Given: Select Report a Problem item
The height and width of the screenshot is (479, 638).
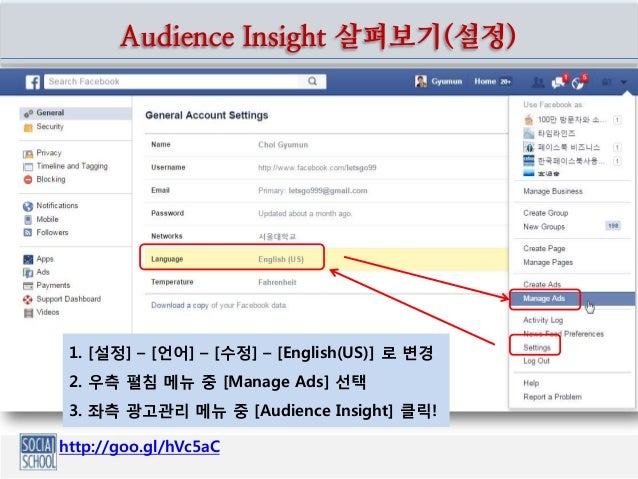Looking at the screenshot, I should [x=552, y=397].
